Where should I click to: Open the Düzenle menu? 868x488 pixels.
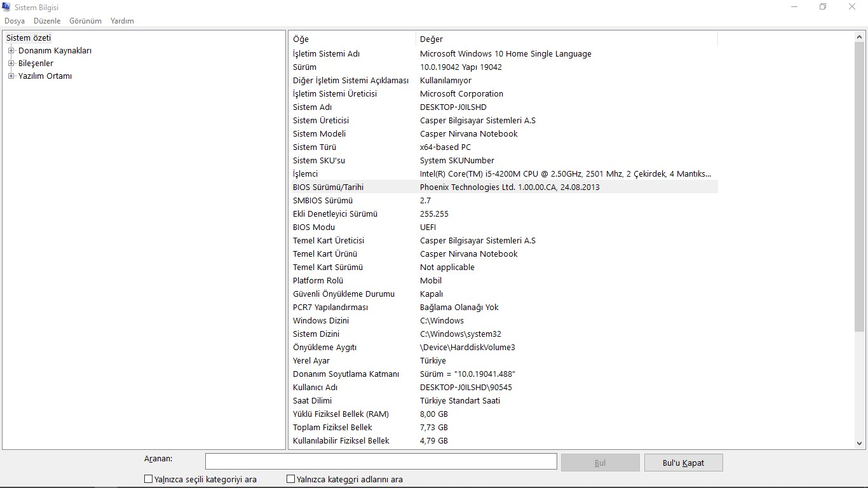[47, 21]
